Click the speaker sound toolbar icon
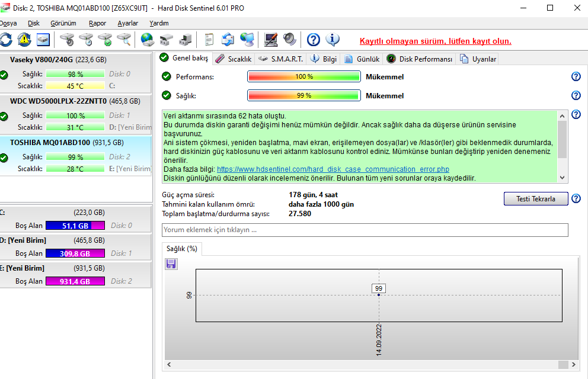The width and height of the screenshot is (588, 379). pyautogui.click(x=289, y=40)
